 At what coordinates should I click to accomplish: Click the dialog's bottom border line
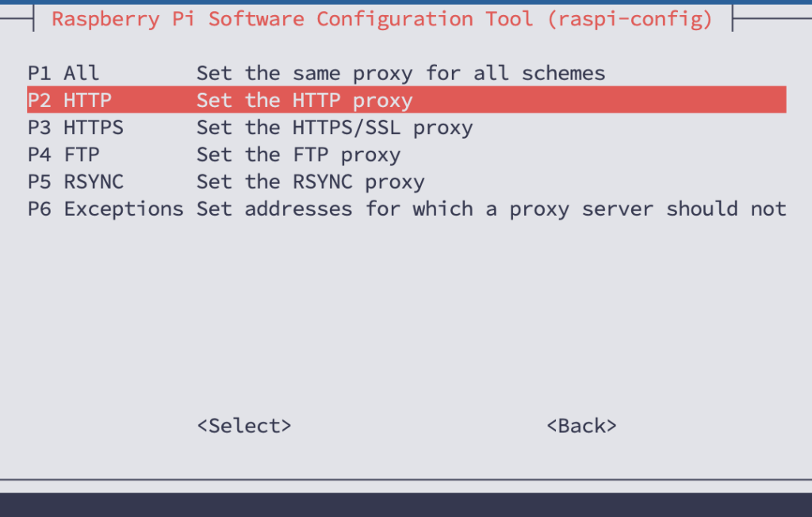point(406,478)
